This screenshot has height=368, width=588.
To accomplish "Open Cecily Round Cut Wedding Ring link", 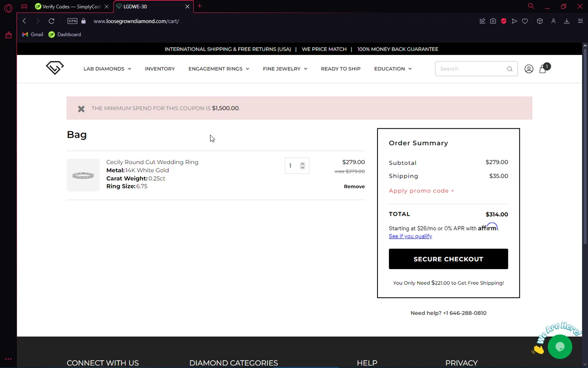I will (x=152, y=162).
